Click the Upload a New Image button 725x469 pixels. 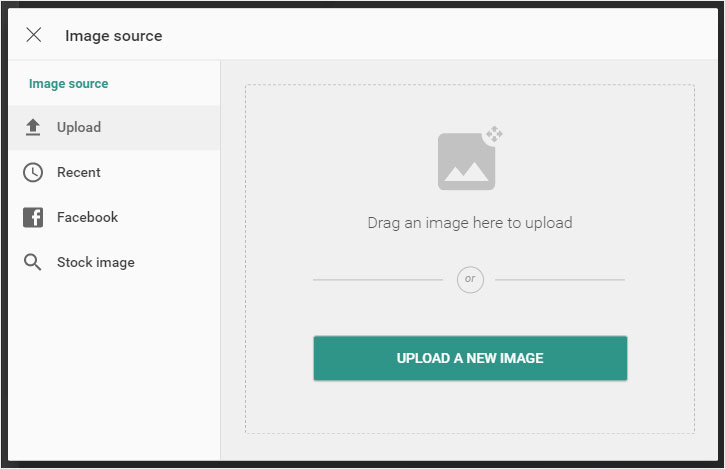470,358
